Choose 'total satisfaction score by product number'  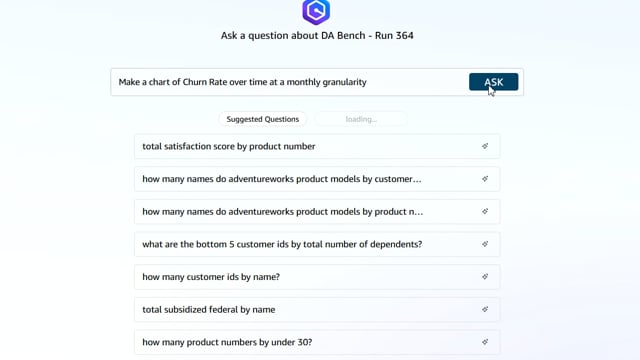coord(317,146)
